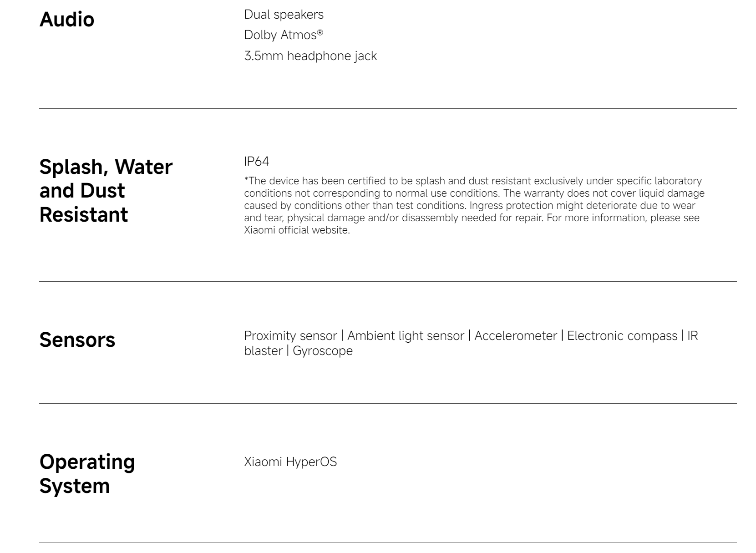Select the Dual speakers text
This screenshot has height=553, width=756.
click(284, 15)
